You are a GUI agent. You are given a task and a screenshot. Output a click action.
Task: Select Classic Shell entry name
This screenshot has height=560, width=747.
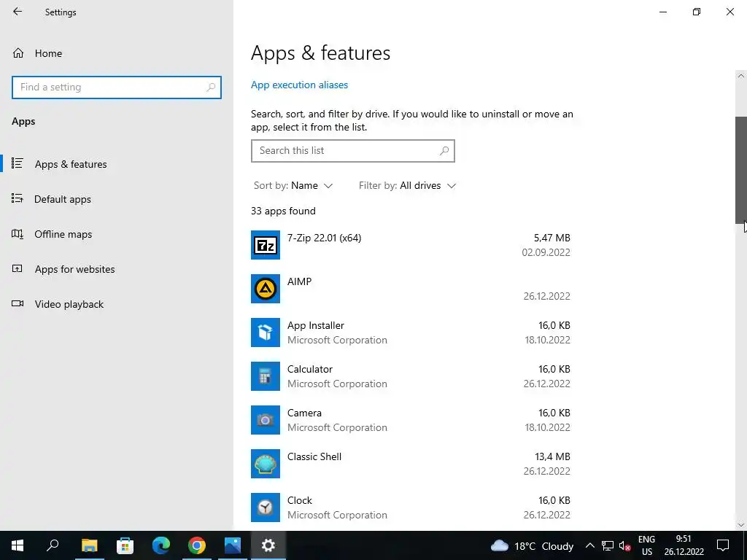[x=314, y=456]
